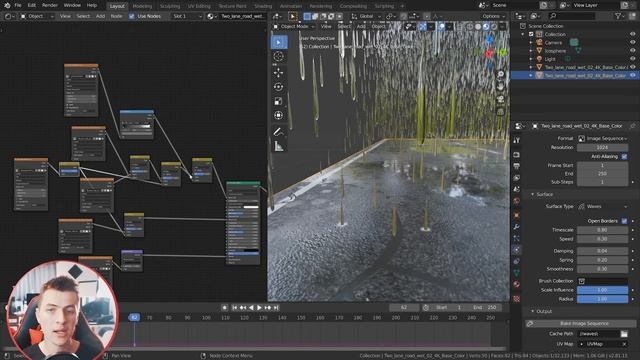Open the Edit menu

click(x=32, y=5)
